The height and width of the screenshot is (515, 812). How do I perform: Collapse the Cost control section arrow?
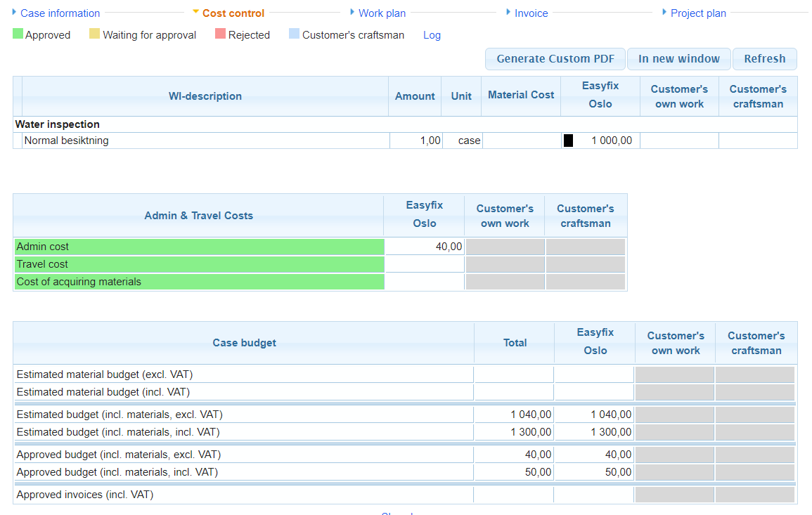pyautogui.click(x=195, y=13)
